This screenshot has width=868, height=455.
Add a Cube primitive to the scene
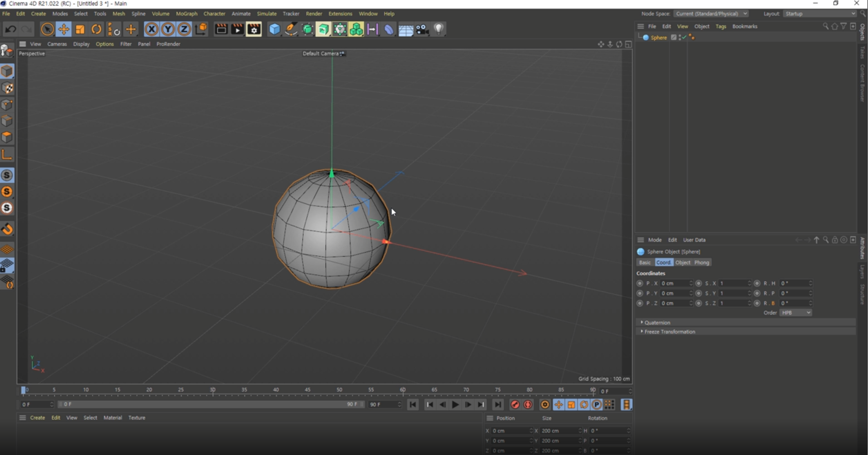275,29
